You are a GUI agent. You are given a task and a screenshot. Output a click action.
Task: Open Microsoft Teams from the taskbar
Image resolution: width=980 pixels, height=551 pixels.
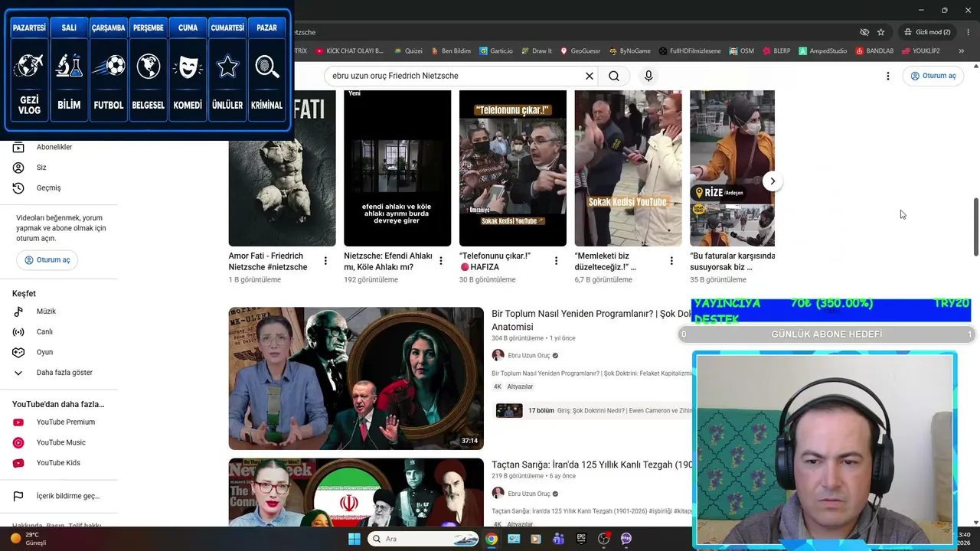click(x=558, y=539)
